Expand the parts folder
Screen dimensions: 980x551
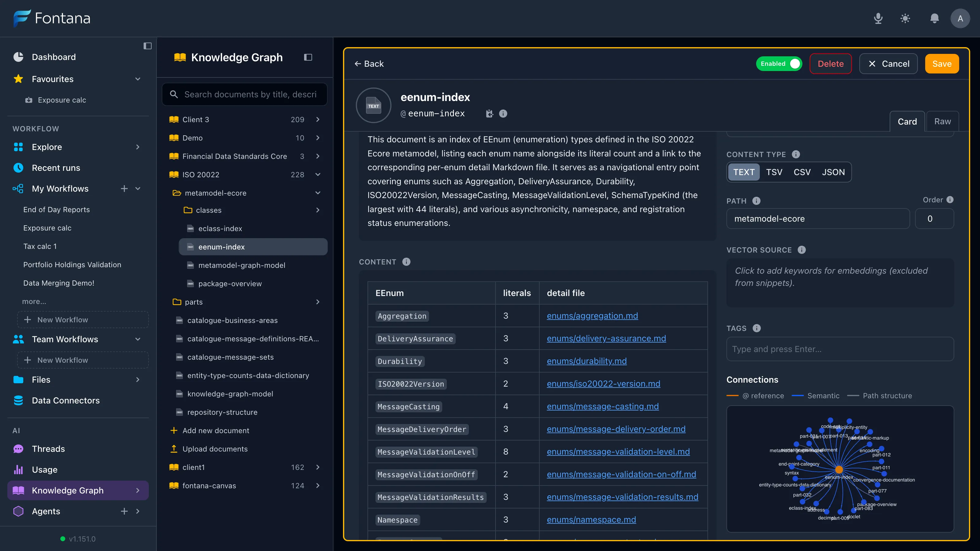tap(318, 302)
